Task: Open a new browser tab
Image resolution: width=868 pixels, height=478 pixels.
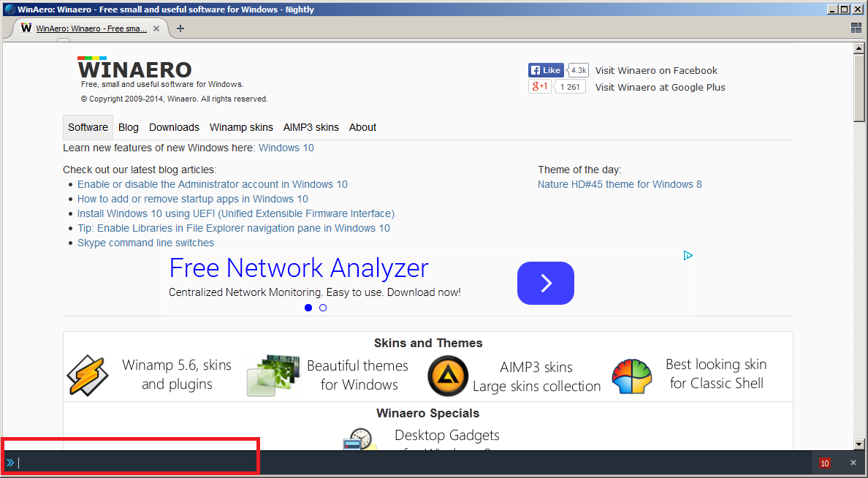Action: click(x=180, y=29)
